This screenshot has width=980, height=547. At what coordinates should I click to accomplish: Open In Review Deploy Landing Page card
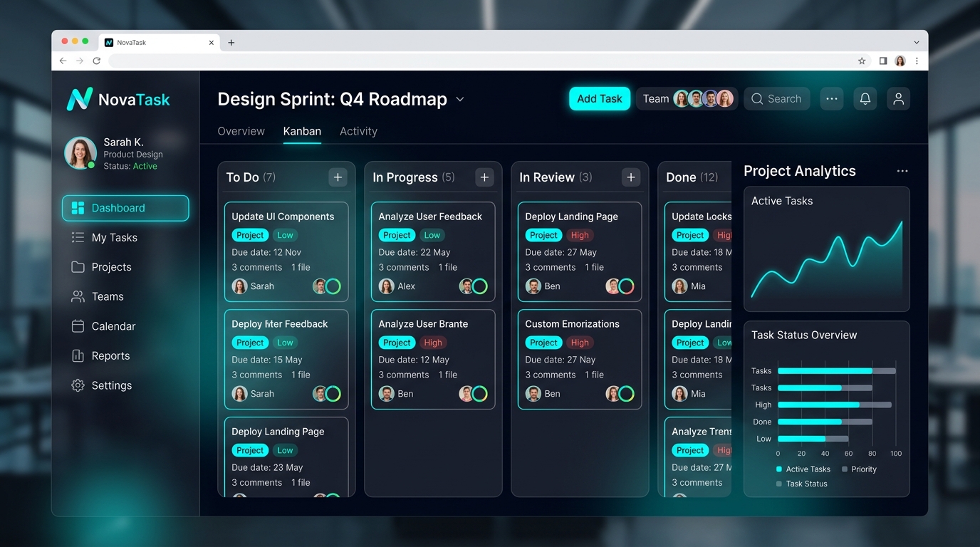pos(580,251)
